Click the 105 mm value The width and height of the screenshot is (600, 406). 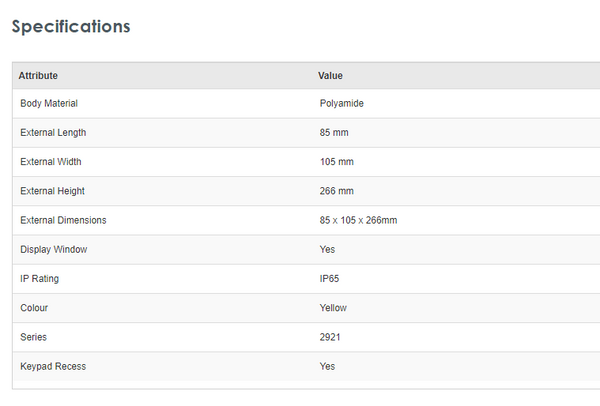pyautogui.click(x=337, y=161)
